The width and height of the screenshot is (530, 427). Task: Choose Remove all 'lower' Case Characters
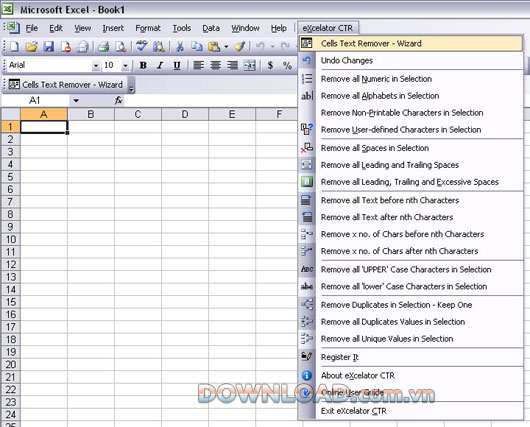(411, 286)
